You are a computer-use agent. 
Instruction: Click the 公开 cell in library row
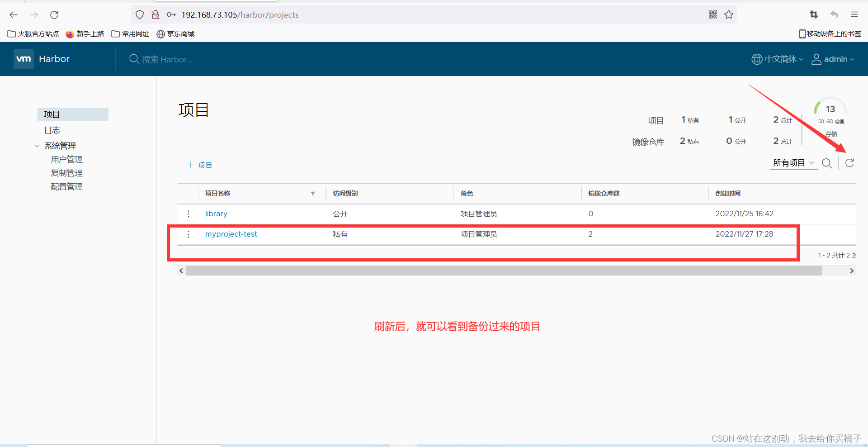tap(340, 214)
